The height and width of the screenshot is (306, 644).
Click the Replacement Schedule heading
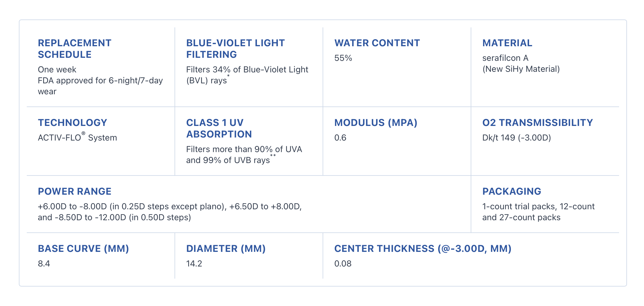(74, 49)
